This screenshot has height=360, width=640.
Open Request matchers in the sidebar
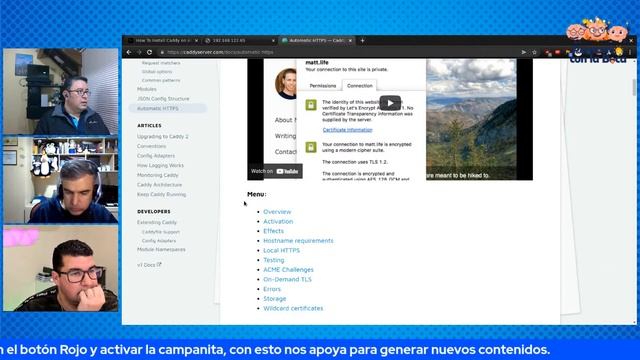(x=161, y=63)
